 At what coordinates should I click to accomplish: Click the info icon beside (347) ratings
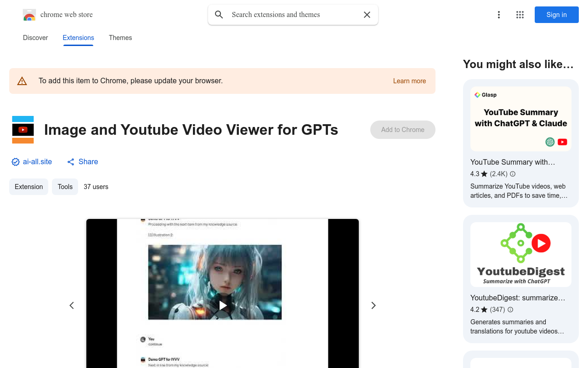point(510,310)
